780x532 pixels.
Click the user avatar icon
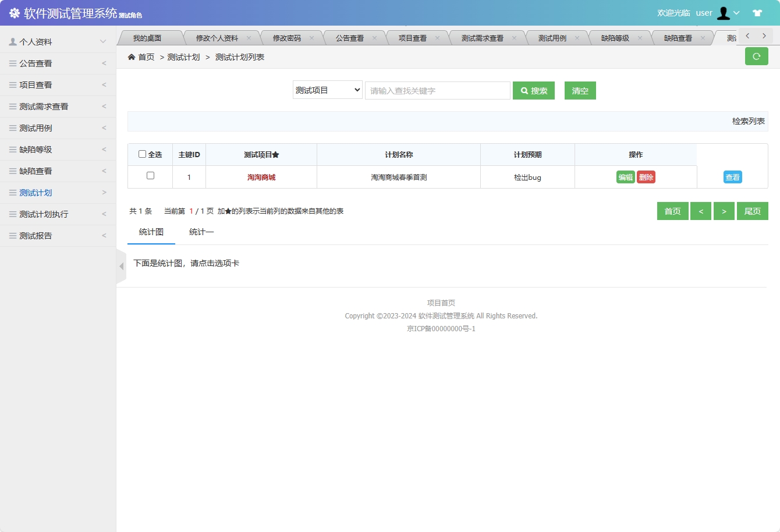723,12
